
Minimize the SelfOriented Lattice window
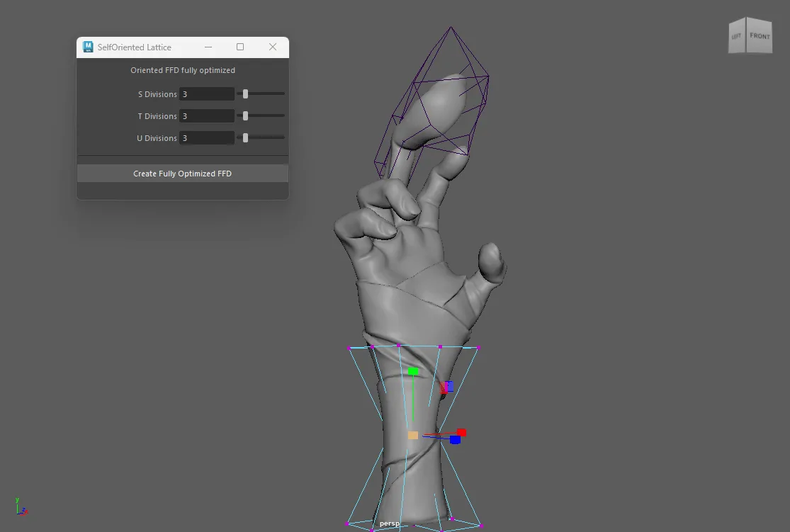208,47
